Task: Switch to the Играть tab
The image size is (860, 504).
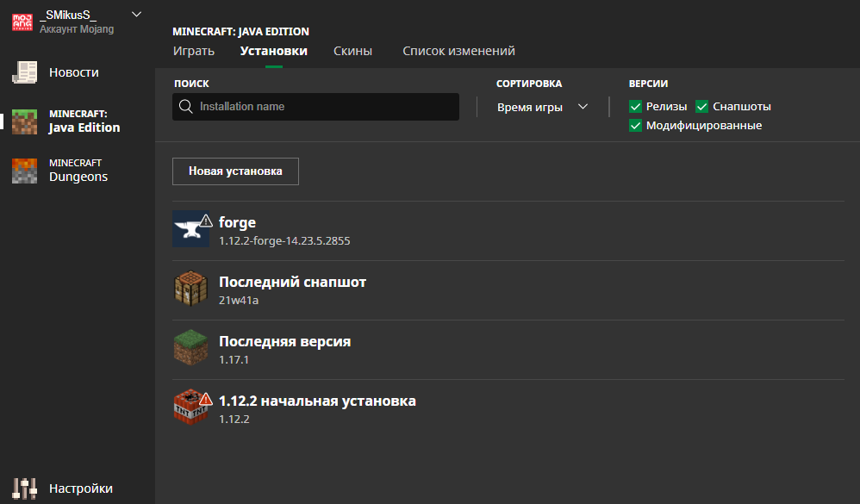Action: tap(194, 51)
